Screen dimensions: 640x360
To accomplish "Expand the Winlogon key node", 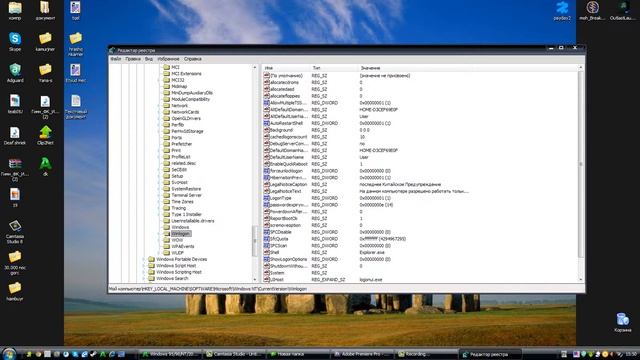I will (x=159, y=233).
